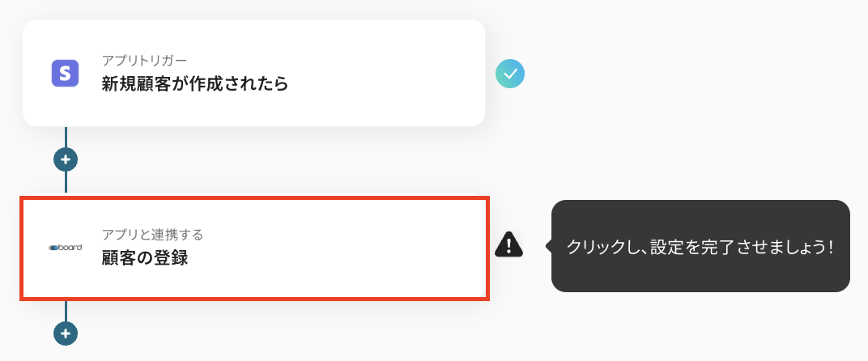Click the クリックし、設定を完了させましょう! tooltip bubble
This screenshot has width=868, height=361.
click(x=700, y=246)
